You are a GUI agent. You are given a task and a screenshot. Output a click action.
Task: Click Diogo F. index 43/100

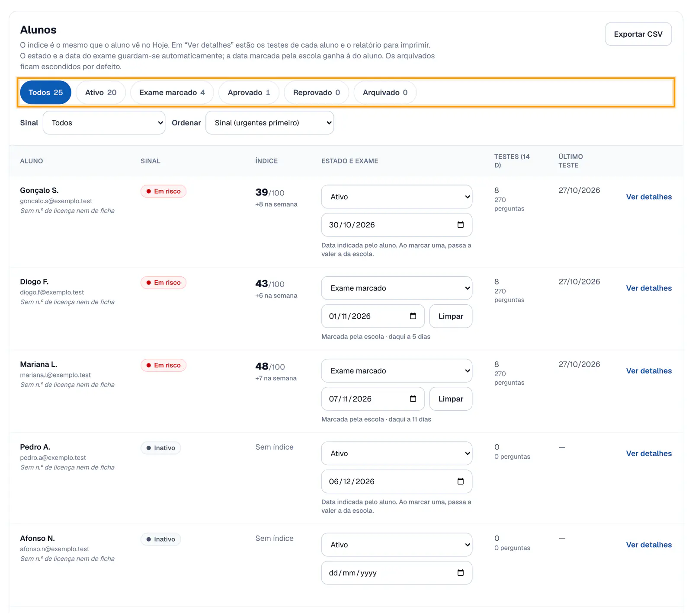270,284
